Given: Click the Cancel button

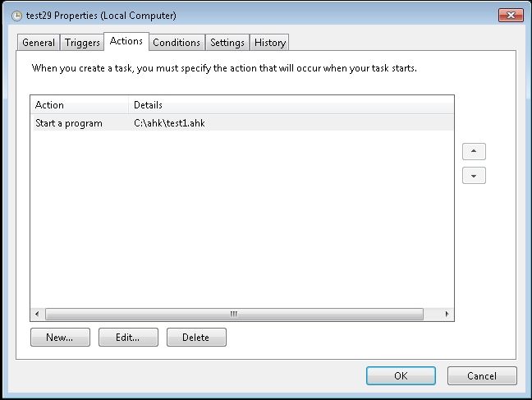Looking at the screenshot, I should pos(482,375).
